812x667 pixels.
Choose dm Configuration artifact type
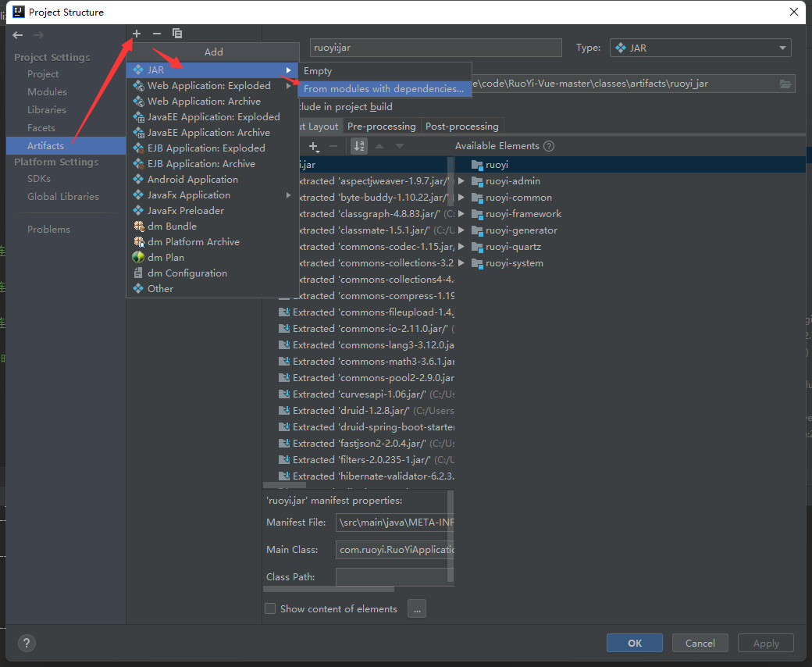tap(212, 273)
